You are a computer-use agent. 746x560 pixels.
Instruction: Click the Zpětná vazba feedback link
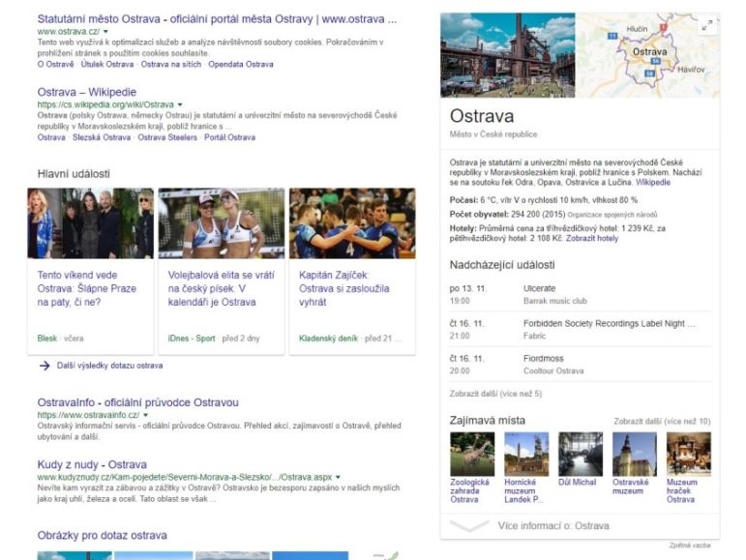click(690, 545)
